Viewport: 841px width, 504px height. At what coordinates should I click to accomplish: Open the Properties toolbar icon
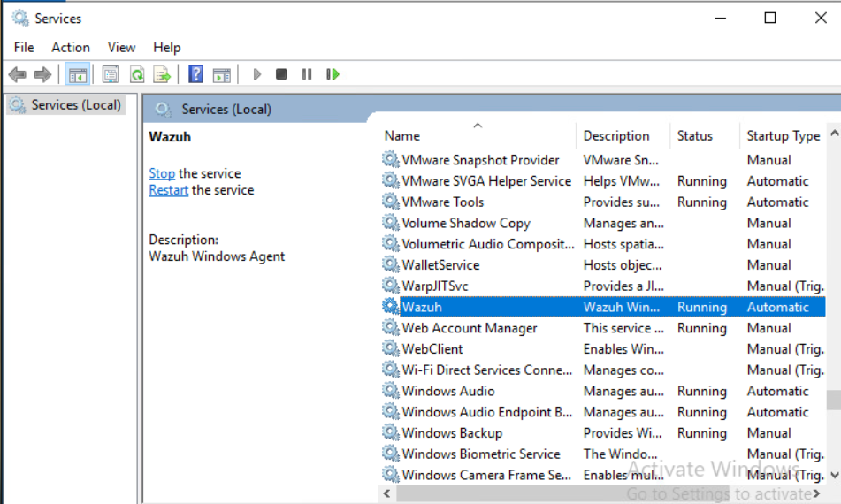pos(111,74)
